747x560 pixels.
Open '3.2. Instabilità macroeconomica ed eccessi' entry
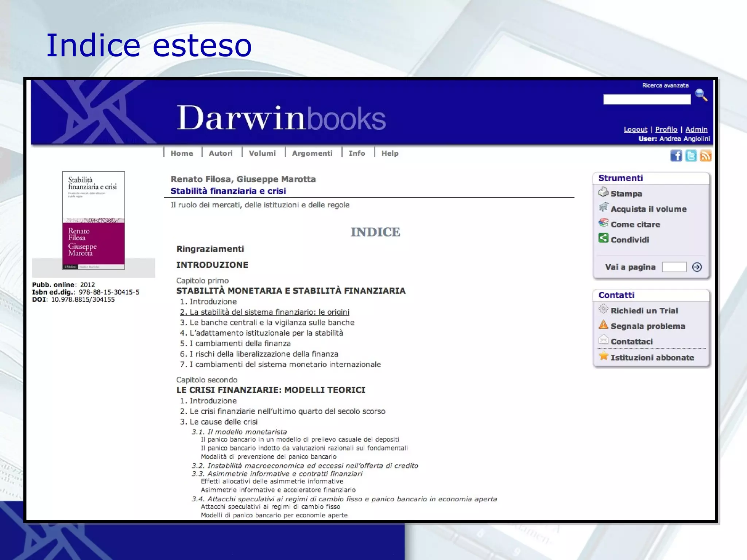(305, 466)
